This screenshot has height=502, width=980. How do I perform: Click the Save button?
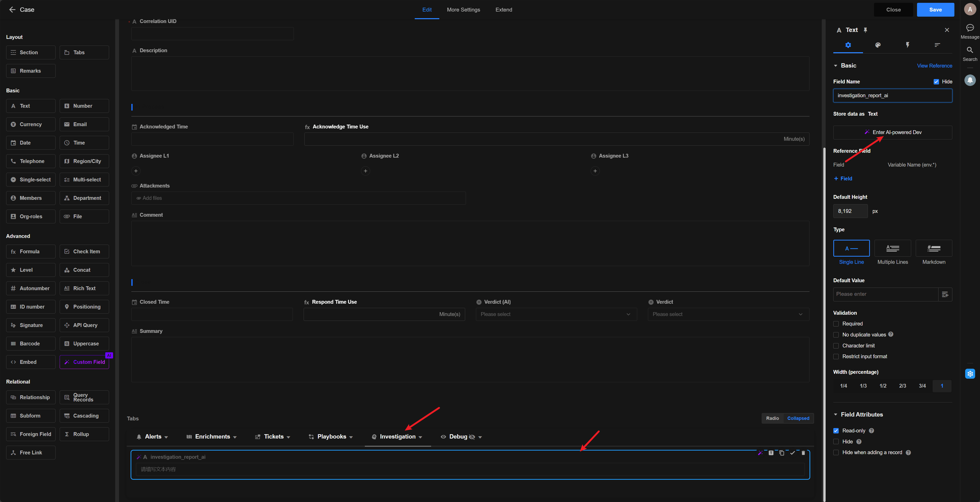935,9
